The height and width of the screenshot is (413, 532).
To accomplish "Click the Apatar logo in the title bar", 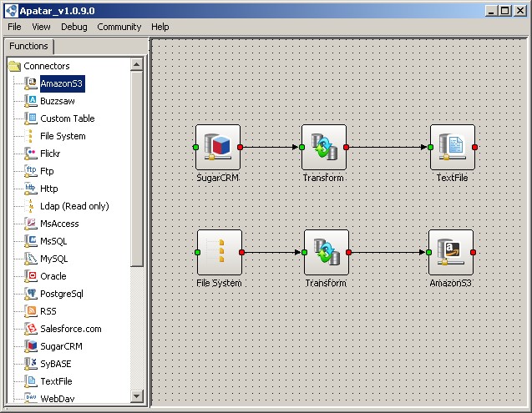I will point(11,11).
